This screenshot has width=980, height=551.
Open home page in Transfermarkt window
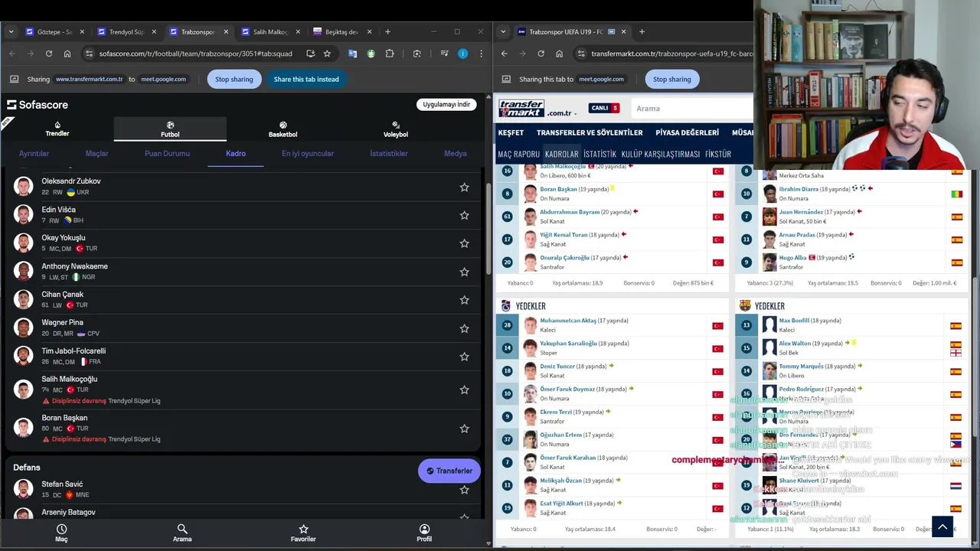click(559, 54)
